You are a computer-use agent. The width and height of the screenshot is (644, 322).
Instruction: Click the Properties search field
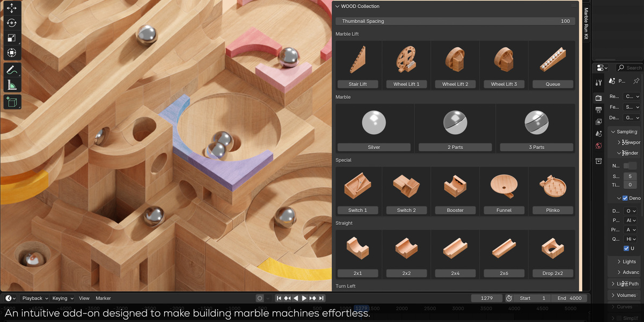pos(630,68)
